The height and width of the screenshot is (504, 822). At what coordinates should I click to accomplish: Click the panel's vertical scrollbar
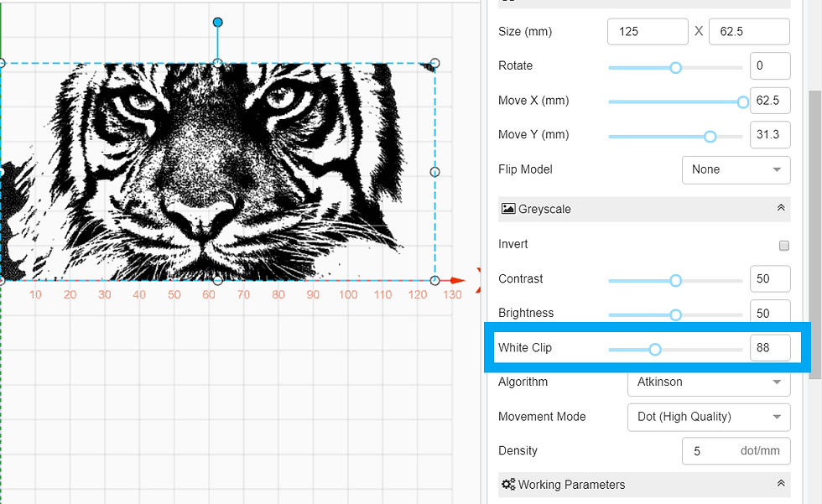point(814,234)
